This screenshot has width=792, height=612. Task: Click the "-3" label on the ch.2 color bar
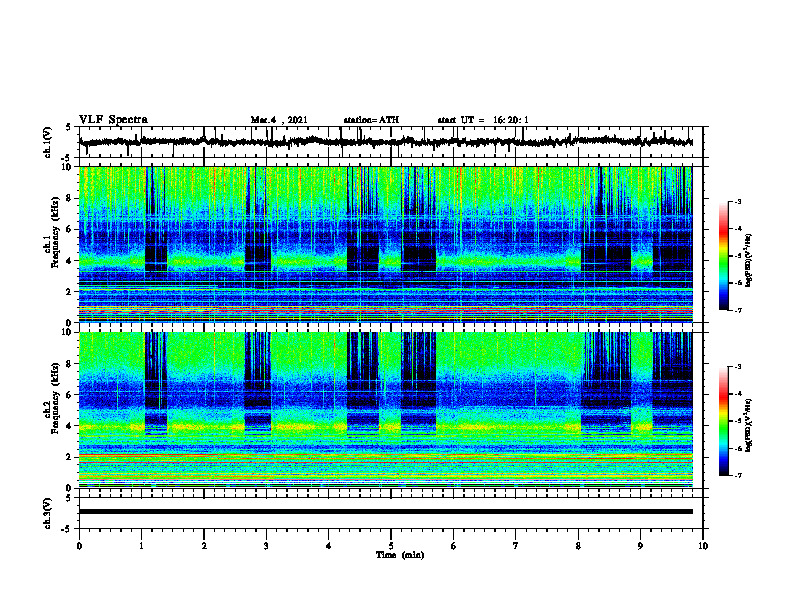(738, 367)
